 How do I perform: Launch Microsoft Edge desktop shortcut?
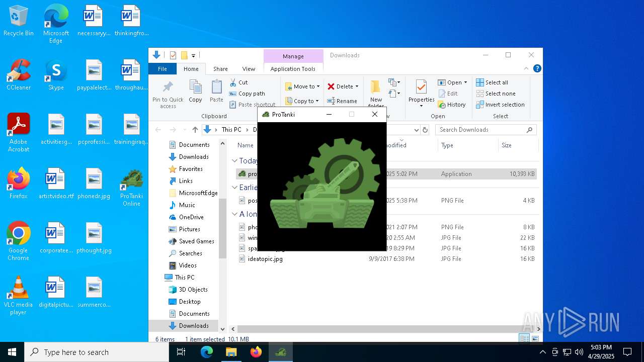pyautogui.click(x=56, y=24)
